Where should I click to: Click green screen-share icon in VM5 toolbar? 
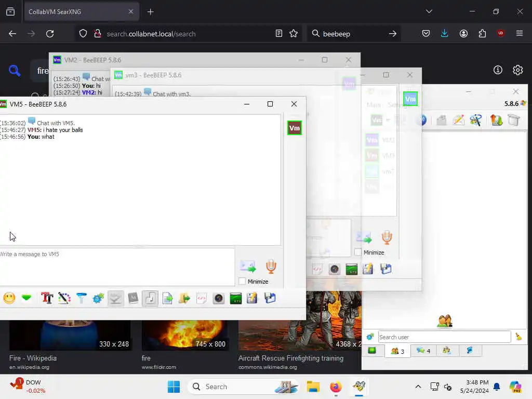pos(235,298)
